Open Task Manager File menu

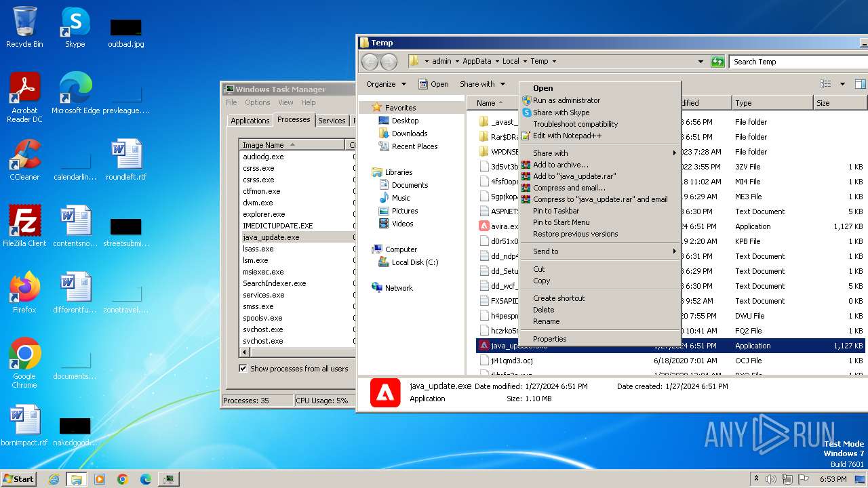(x=231, y=102)
